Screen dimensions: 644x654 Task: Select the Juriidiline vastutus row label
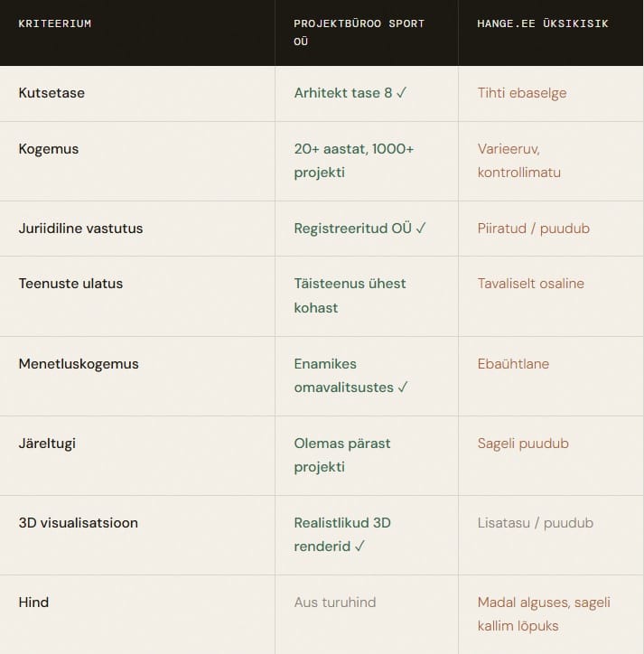point(80,229)
